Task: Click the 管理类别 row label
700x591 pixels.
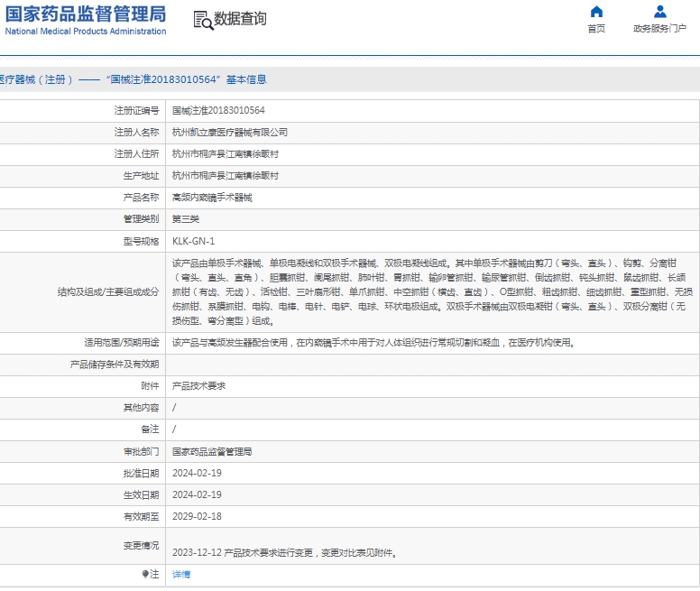Action: 141,219
